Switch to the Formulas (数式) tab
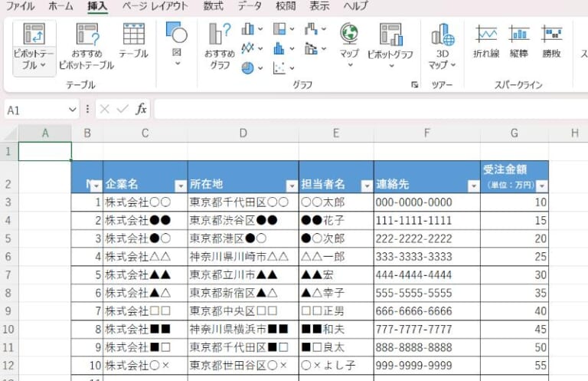This screenshot has height=381, width=588. (213, 6)
